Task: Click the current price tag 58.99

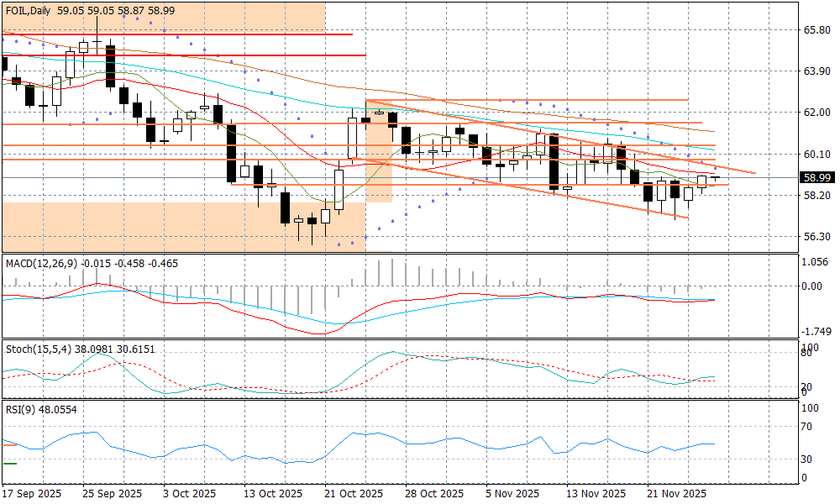Action: [x=817, y=178]
